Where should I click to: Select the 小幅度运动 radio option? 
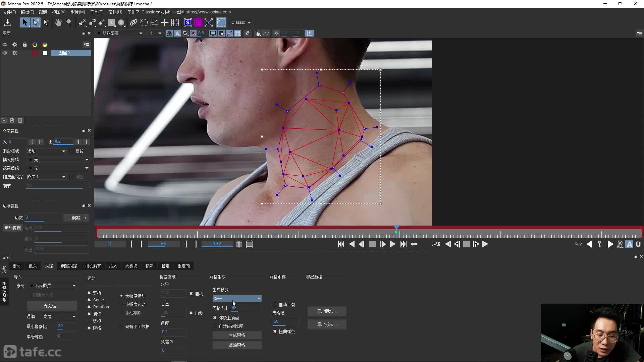click(121, 304)
